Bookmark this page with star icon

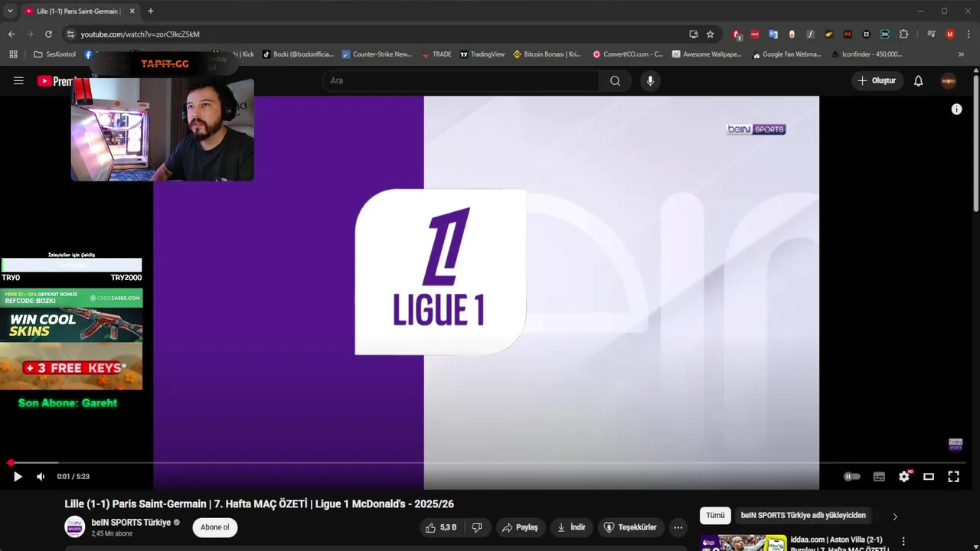(710, 34)
